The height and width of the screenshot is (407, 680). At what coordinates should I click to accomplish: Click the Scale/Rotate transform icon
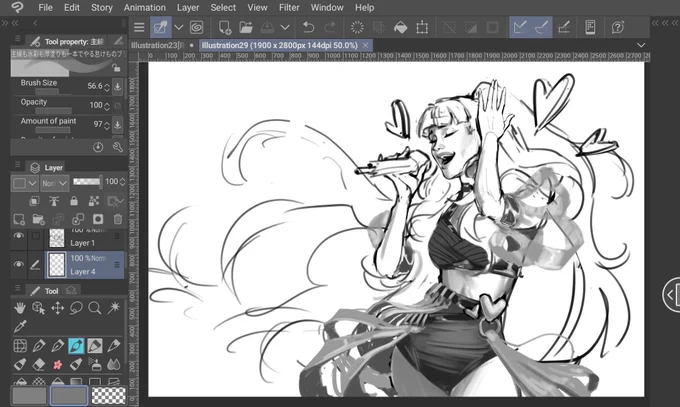[422, 27]
